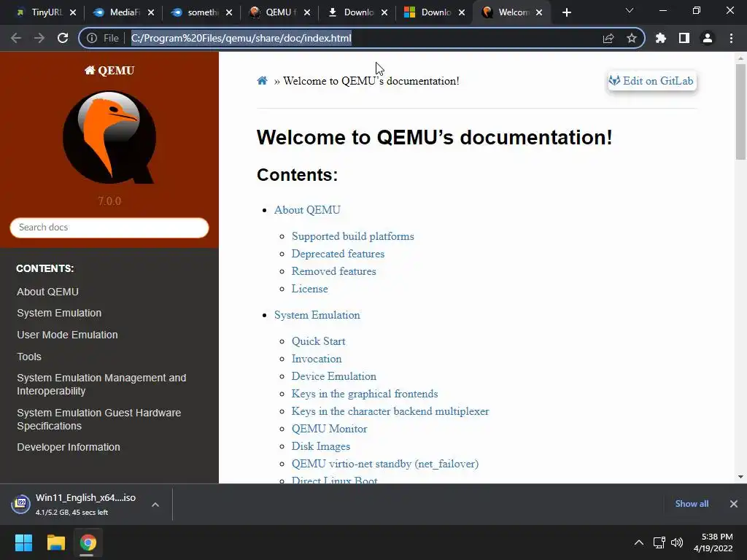Open System Emulation in sidebar
The width and height of the screenshot is (747, 560).
pos(59,313)
